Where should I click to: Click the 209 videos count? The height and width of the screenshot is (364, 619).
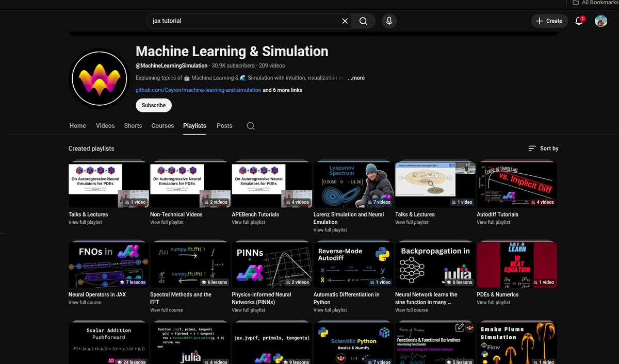(272, 65)
